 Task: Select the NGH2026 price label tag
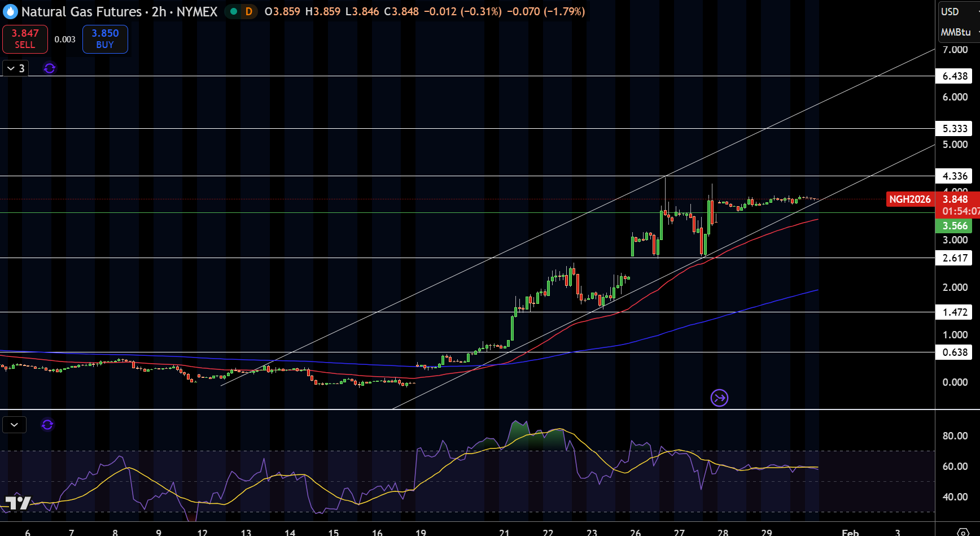coord(910,199)
